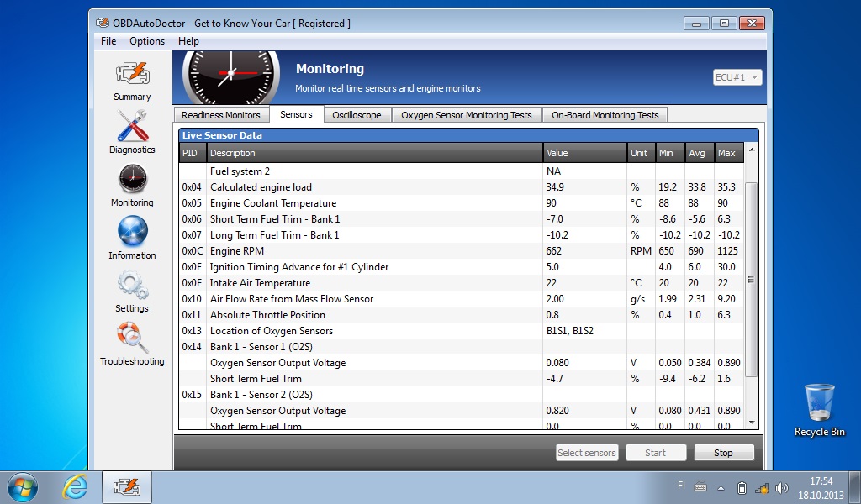This screenshot has height=504, width=861.
Task: Open the File menu
Action: [x=108, y=41]
